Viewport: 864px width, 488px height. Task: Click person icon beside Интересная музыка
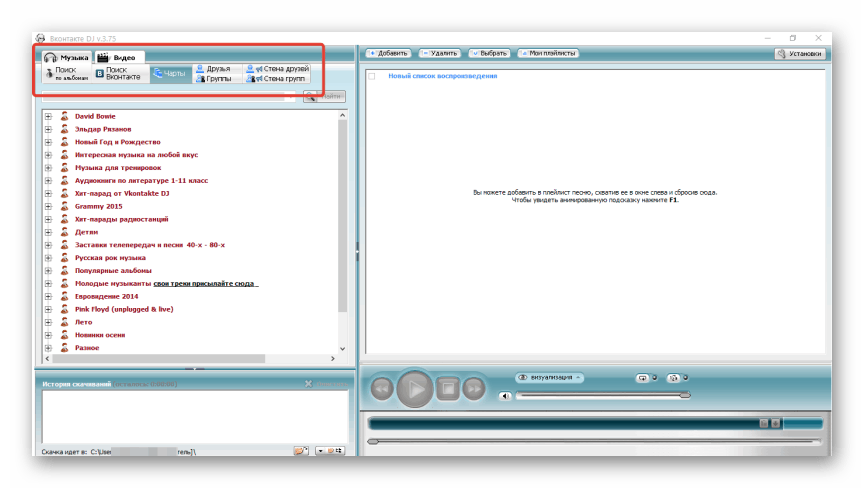(x=64, y=155)
